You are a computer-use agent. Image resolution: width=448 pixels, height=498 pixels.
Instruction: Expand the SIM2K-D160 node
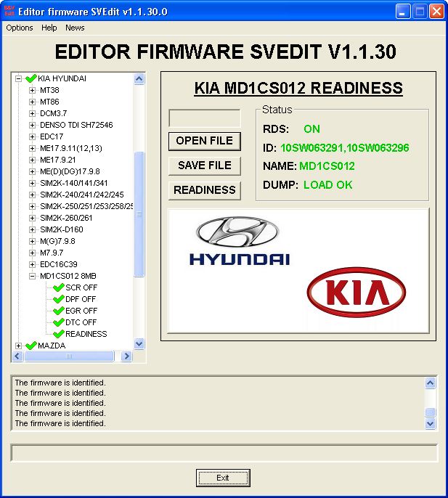[32, 229]
